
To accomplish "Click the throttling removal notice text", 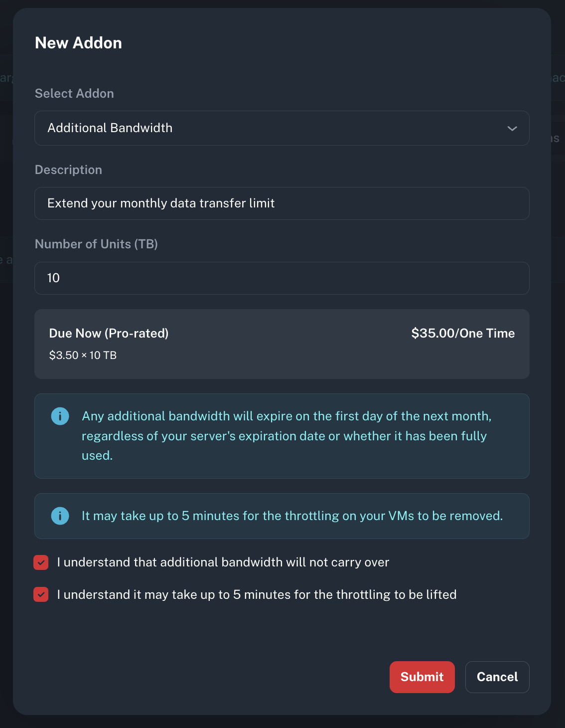I will pos(292,516).
